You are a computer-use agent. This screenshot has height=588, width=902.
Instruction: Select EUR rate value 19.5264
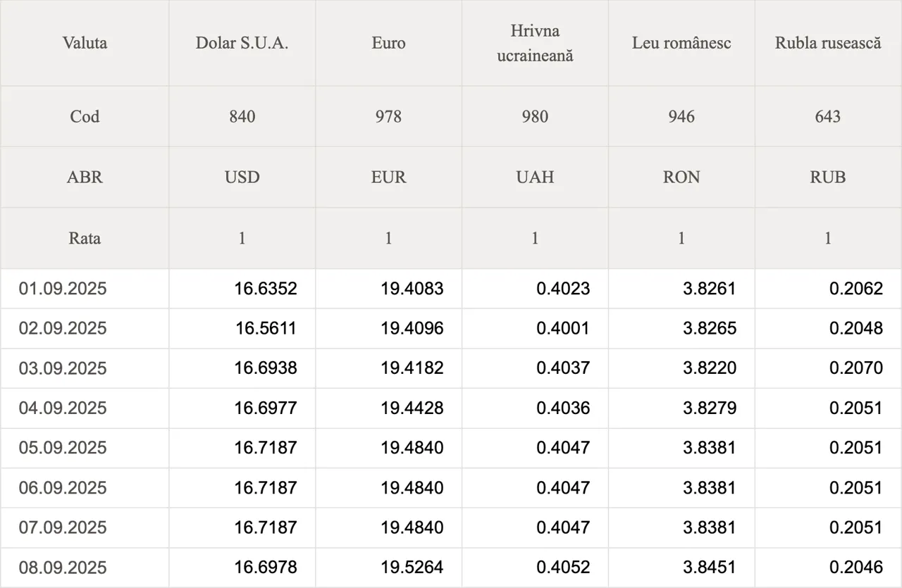coord(412,568)
